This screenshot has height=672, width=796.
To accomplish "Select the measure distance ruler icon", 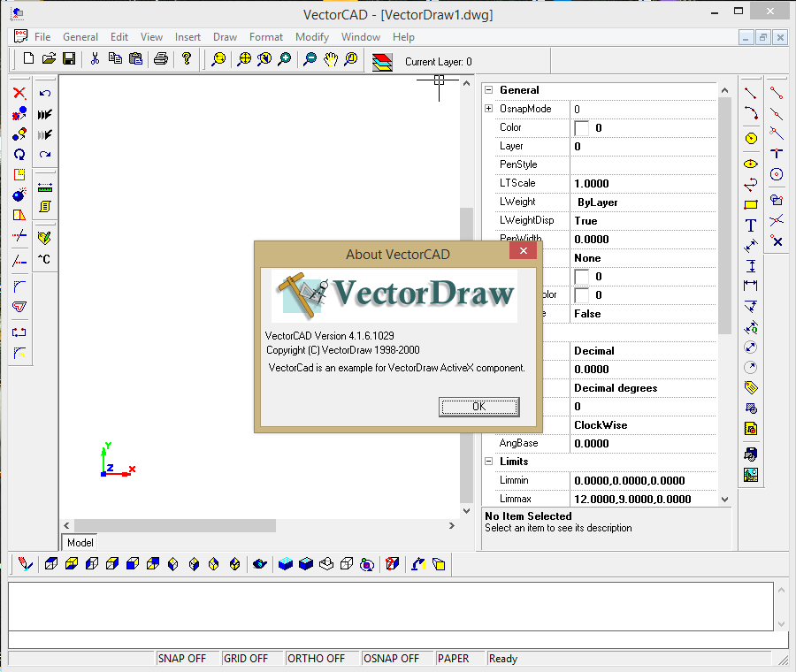I will [x=45, y=187].
